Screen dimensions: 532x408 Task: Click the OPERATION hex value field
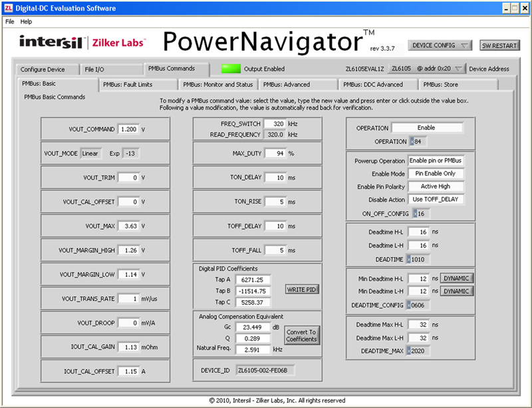pyautogui.click(x=418, y=141)
